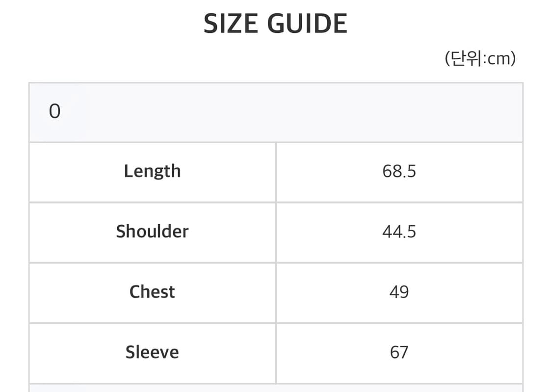Click the column divider beside 44.5
The height and width of the screenshot is (392, 552).
276,232
